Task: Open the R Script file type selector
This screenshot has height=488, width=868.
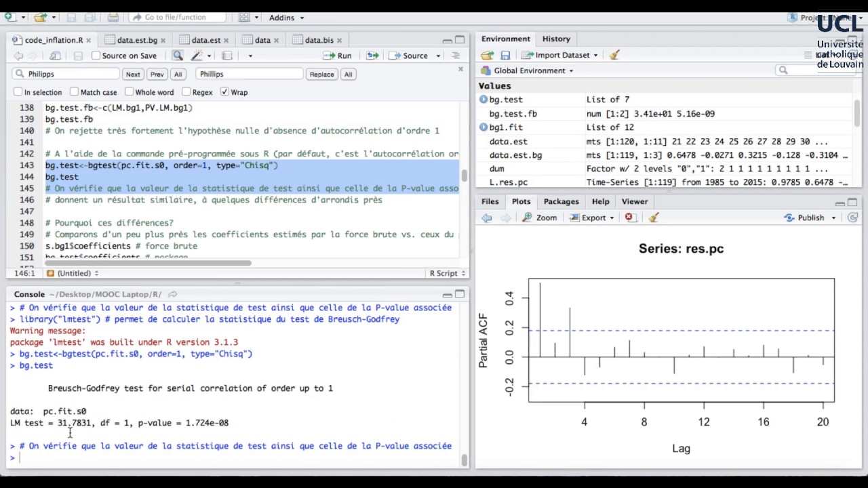Action: click(x=448, y=273)
